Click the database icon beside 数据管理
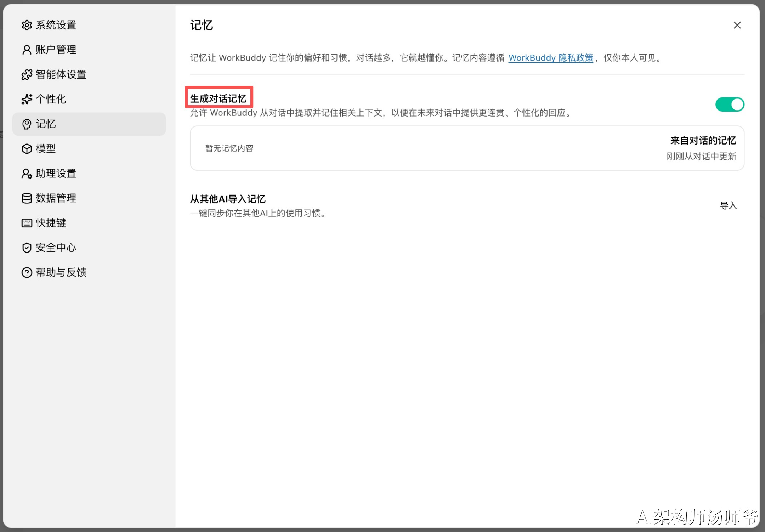The width and height of the screenshot is (765, 532). coord(27,198)
